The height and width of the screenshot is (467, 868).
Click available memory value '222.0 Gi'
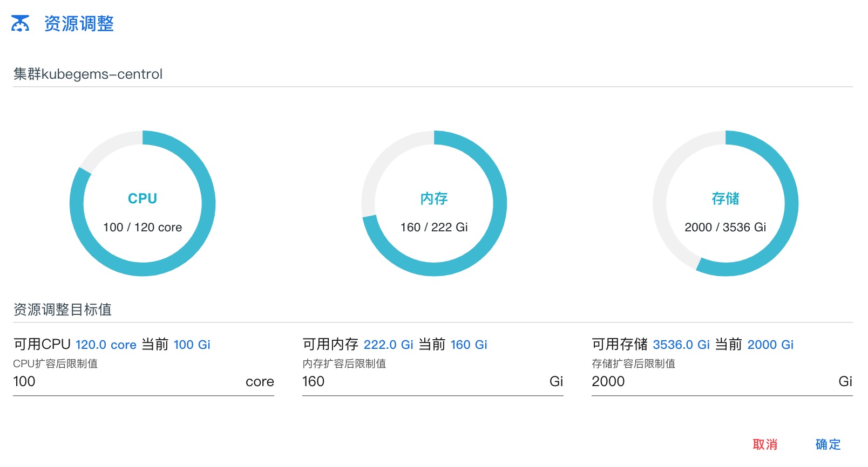[389, 345]
